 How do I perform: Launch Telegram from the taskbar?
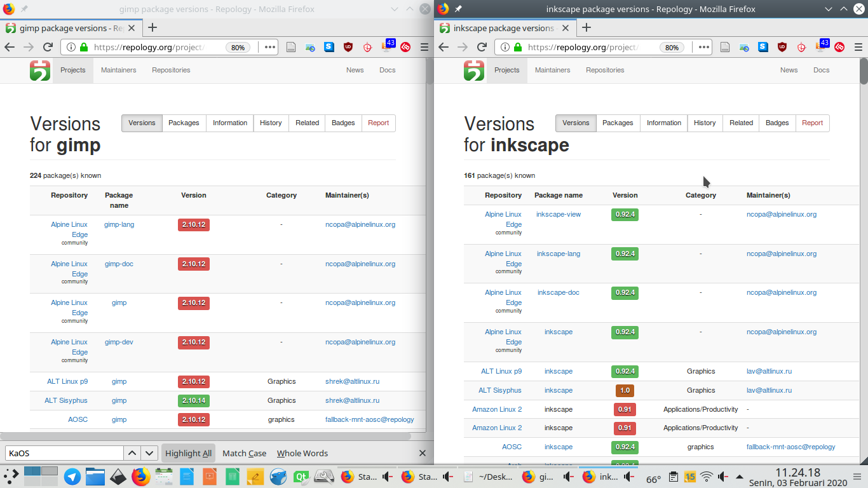click(72, 477)
